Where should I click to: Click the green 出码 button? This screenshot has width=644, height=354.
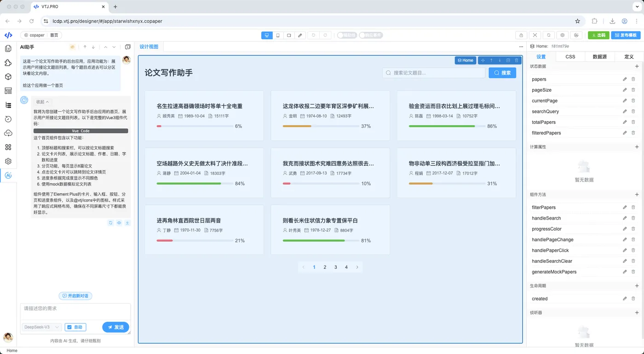[598, 35]
